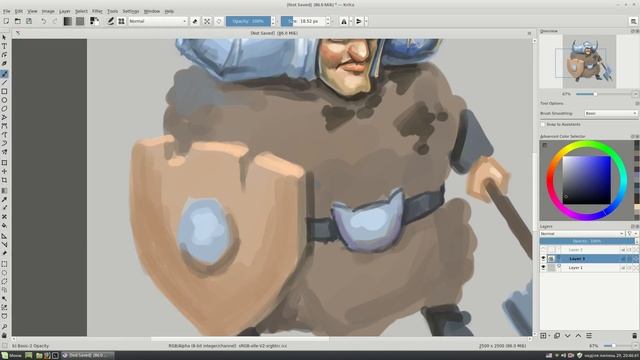Select the Pan tool

(4, 335)
